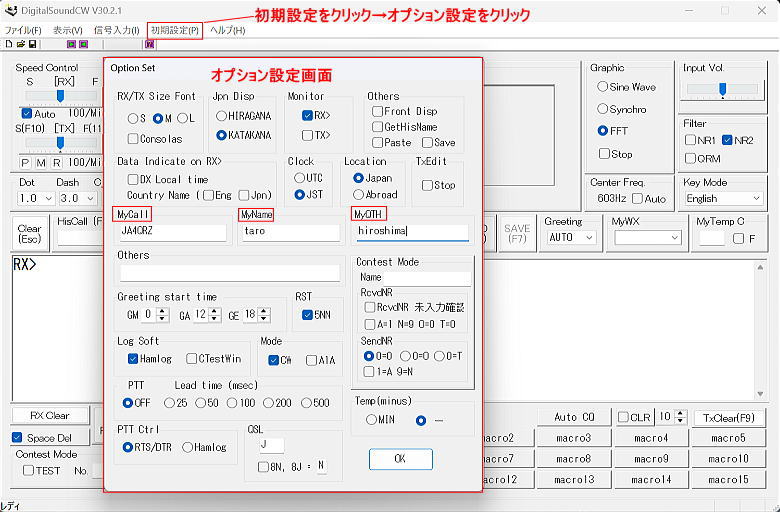Click the Clear (Esc) button
The width and height of the screenshot is (780, 512).
[x=29, y=233]
